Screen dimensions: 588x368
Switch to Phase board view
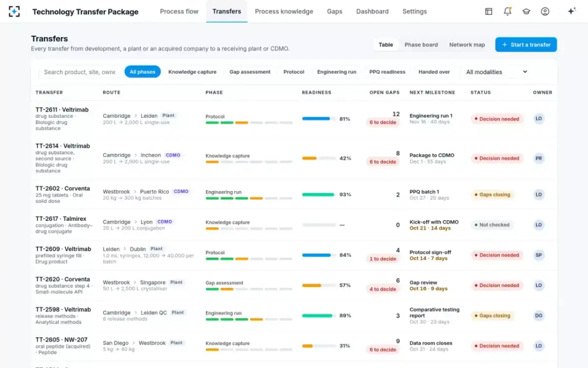pyautogui.click(x=421, y=45)
